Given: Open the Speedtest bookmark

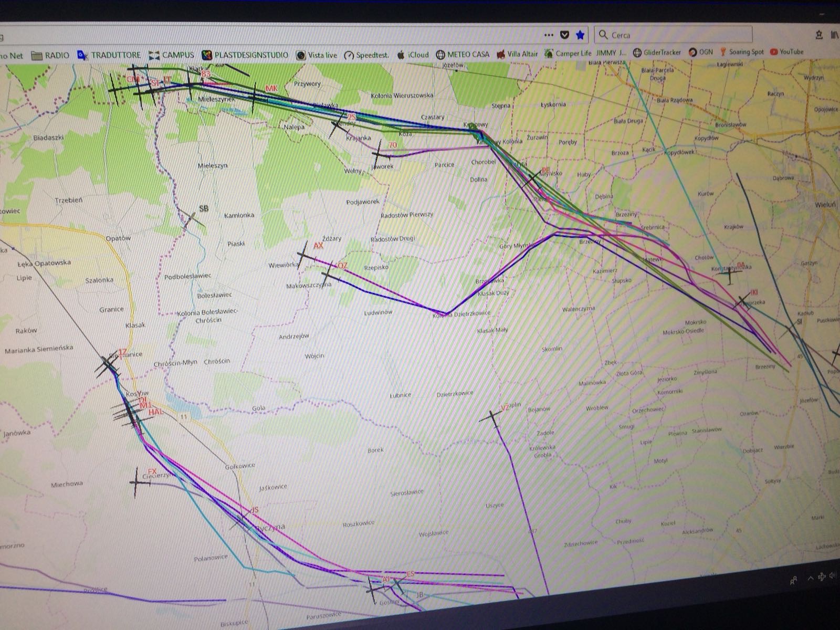Looking at the screenshot, I should (366, 55).
